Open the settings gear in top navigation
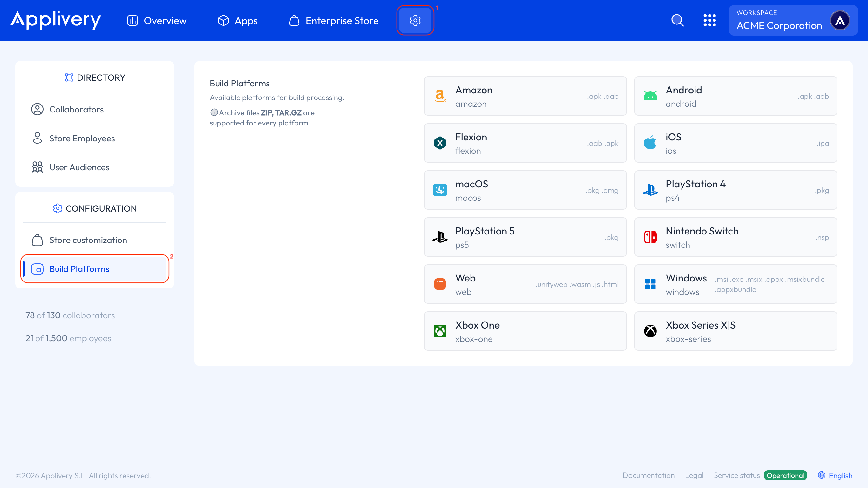The image size is (868, 488). click(415, 20)
